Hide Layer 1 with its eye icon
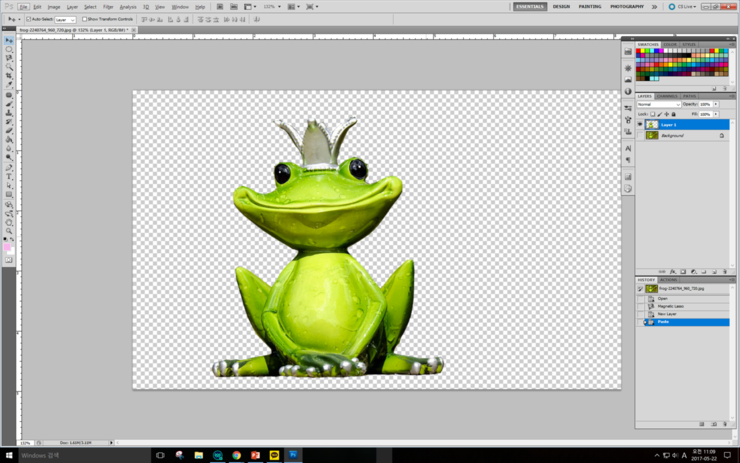Image resolution: width=740 pixels, height=463 pixels. click(x=641, y=124)
